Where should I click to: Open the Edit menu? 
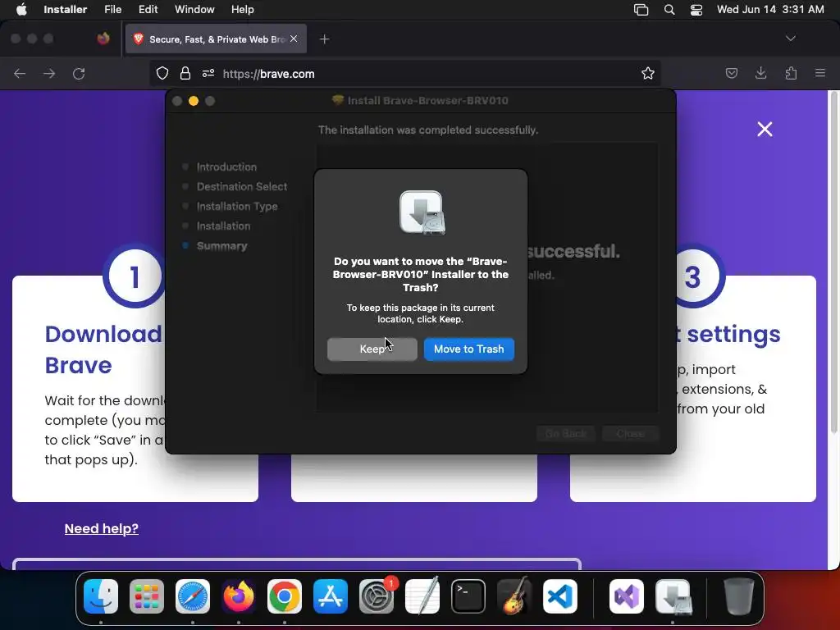pyautogui.click(x=148, y=10)
